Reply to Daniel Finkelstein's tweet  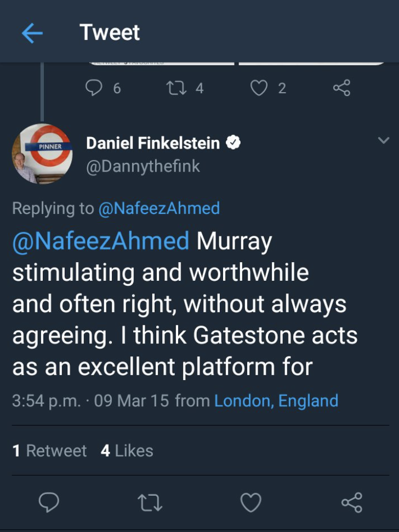[49, 502]
